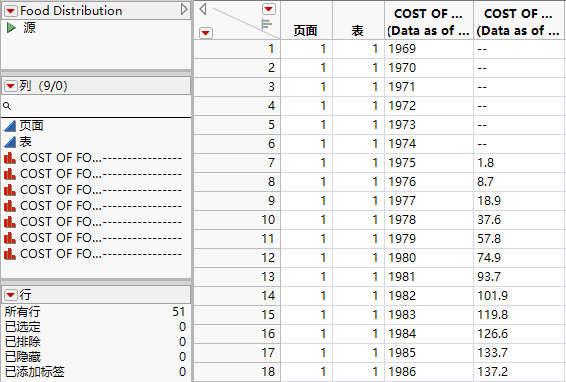Click the green sort indicator icon in table corner

[x=266, y=24]
